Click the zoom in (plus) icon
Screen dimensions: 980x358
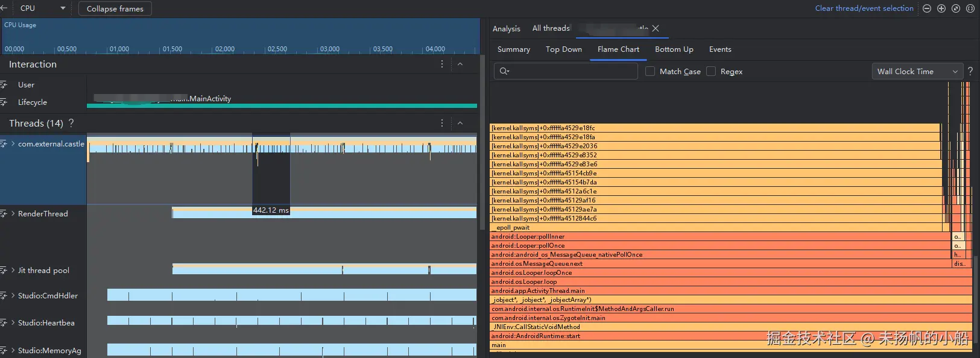pos(941,8)
